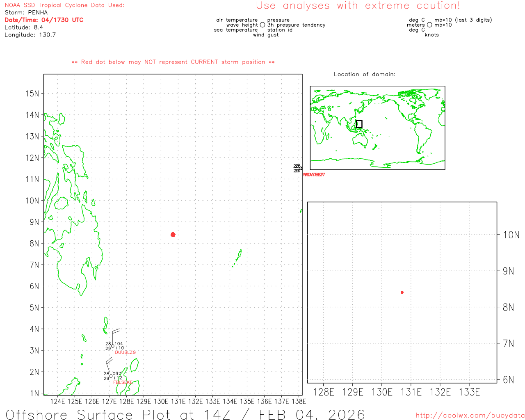Click the station model legend circle
Viewport: 525px width, 420px height.
click(262, 25)
